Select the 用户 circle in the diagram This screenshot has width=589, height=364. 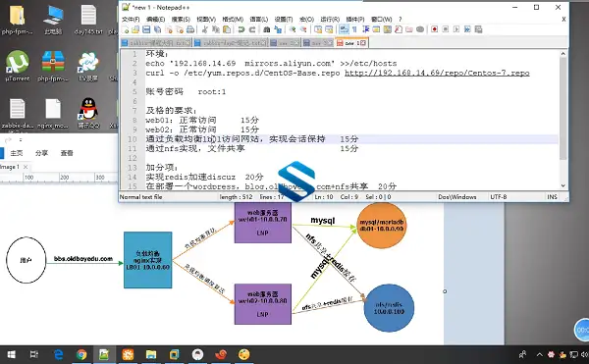click(x=26, y=260)
